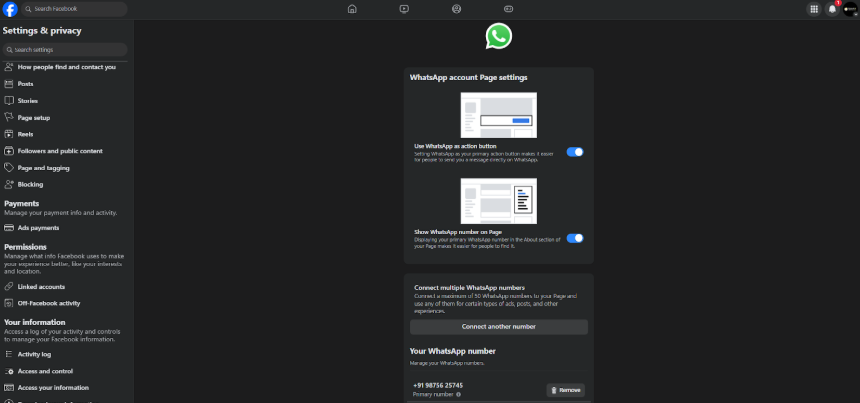The width and height of the screenshot is (860, 403).
Task: Toggle Show WhatsApp number on Page
Action: tap(575, 238)
